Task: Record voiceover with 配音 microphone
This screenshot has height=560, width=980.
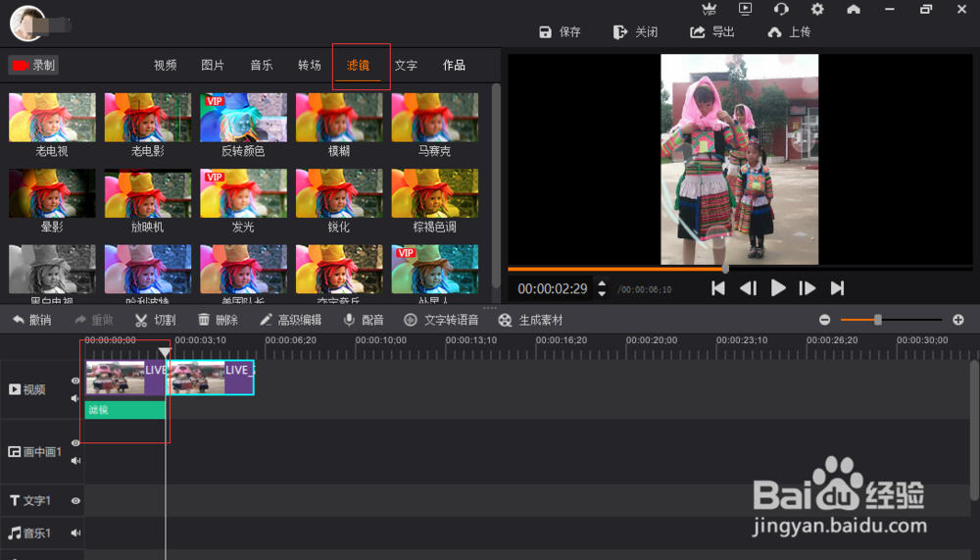Action: 364,321
